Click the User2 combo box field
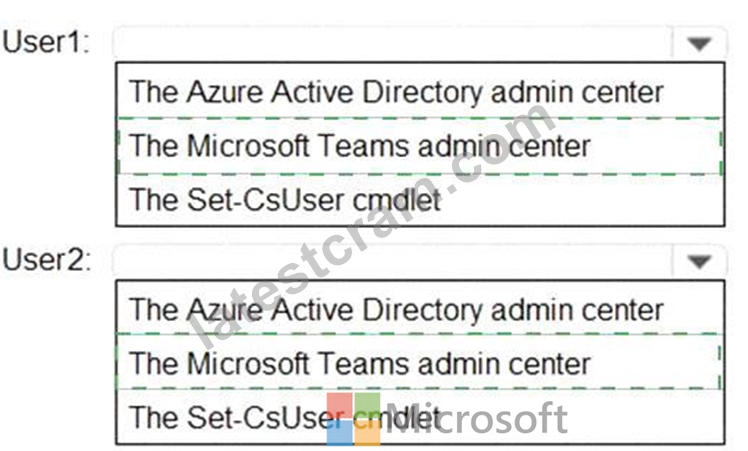 point(420,261)
